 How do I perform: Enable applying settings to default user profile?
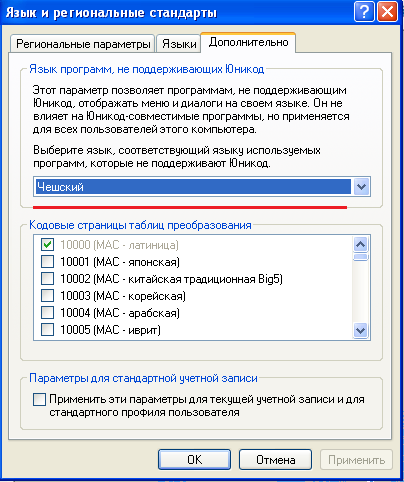pyautogui.click(x=39, y=399)
